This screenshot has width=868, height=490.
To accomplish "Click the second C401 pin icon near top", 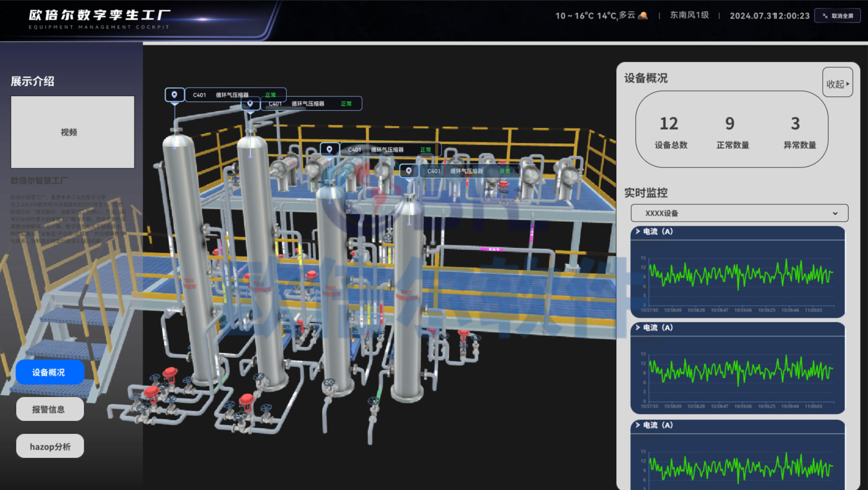I will (x=250, y=103).
